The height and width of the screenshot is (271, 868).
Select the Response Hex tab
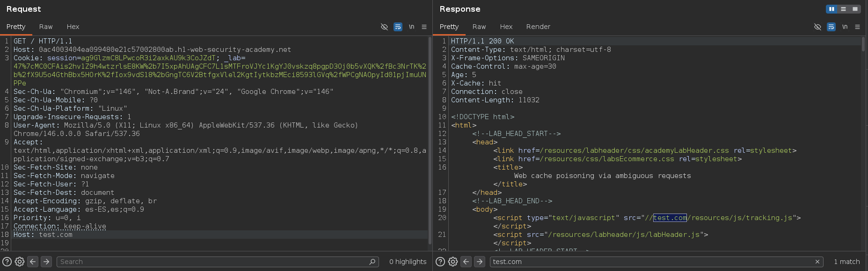pos(506,27)
